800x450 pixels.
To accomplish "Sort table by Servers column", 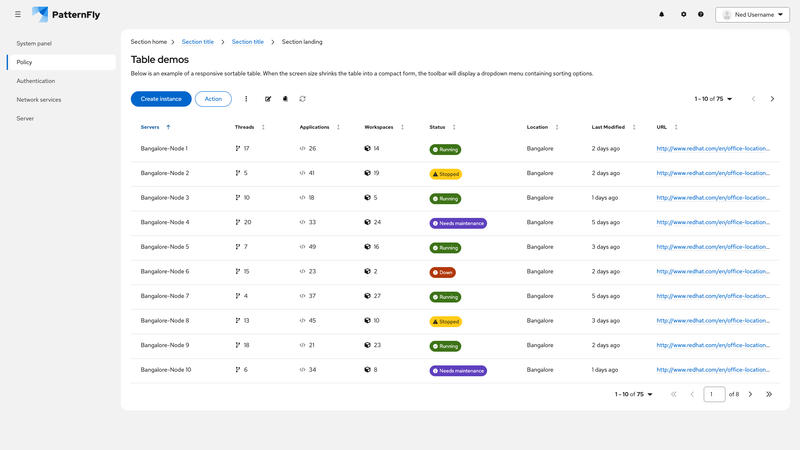I will 156,127.
